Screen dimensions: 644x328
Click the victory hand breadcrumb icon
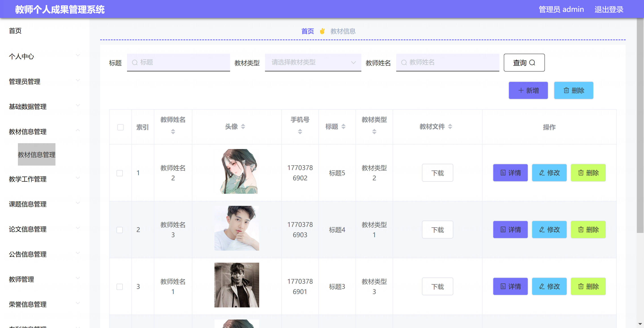(x=322, y=31)
